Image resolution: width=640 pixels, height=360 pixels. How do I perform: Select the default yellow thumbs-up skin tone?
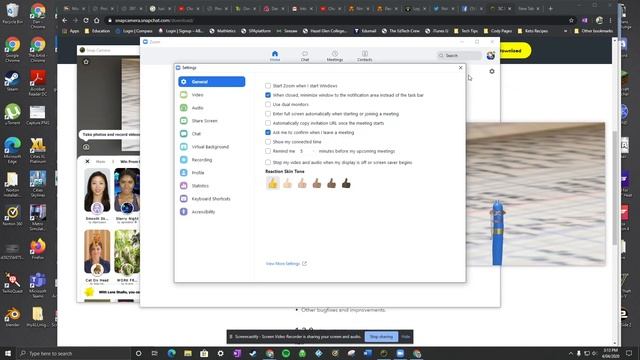coord(273,183)
